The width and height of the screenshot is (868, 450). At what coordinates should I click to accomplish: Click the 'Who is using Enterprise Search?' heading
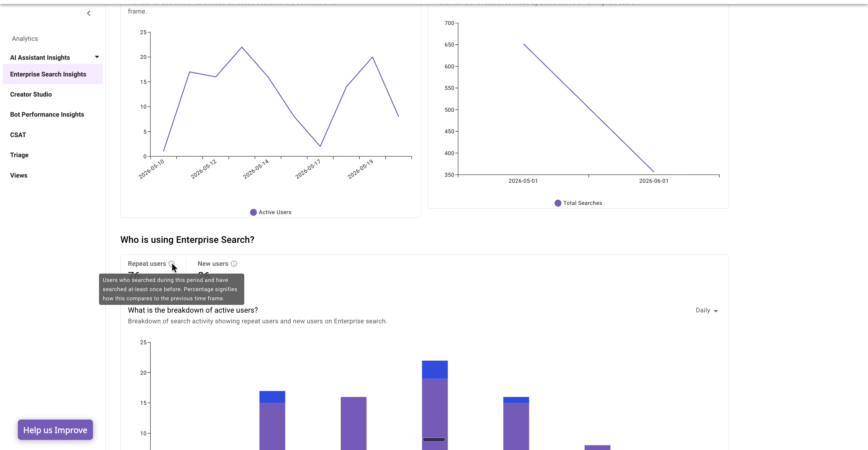click(187, 240)
